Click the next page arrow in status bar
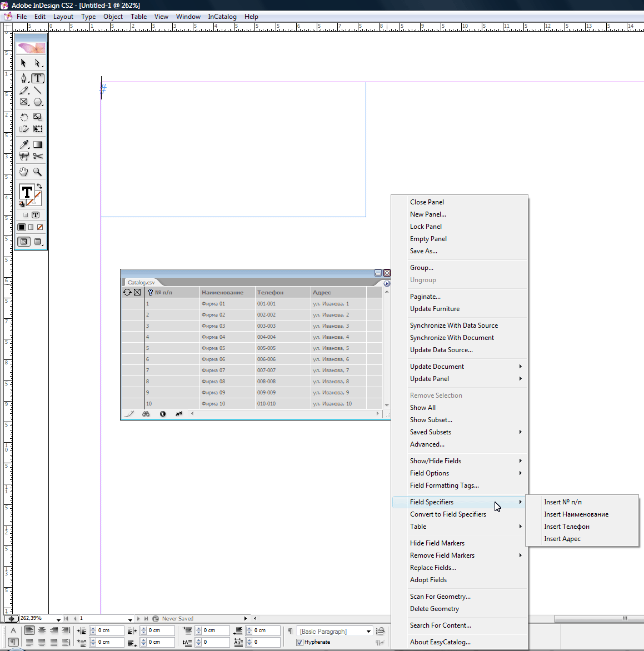Viewport: 644px width, 651px height. click(x=138, y=619)
